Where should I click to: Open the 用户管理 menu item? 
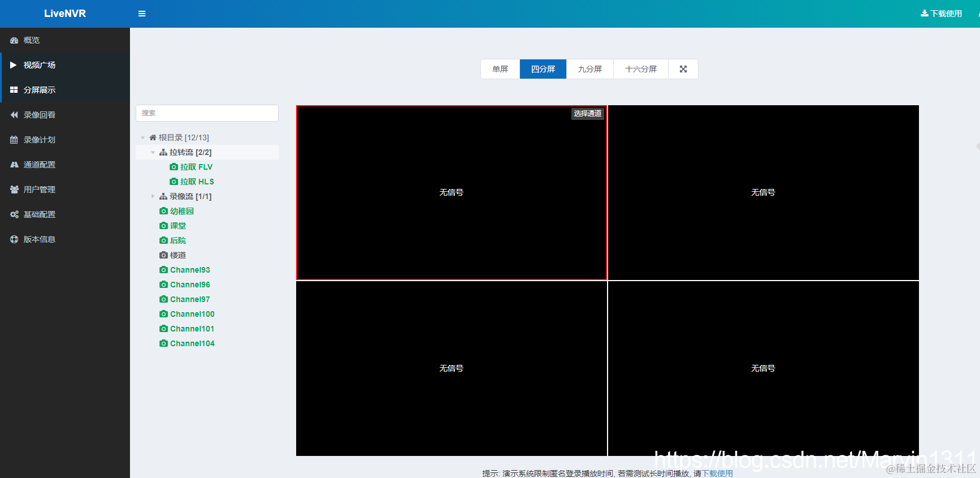click(65, 190)
